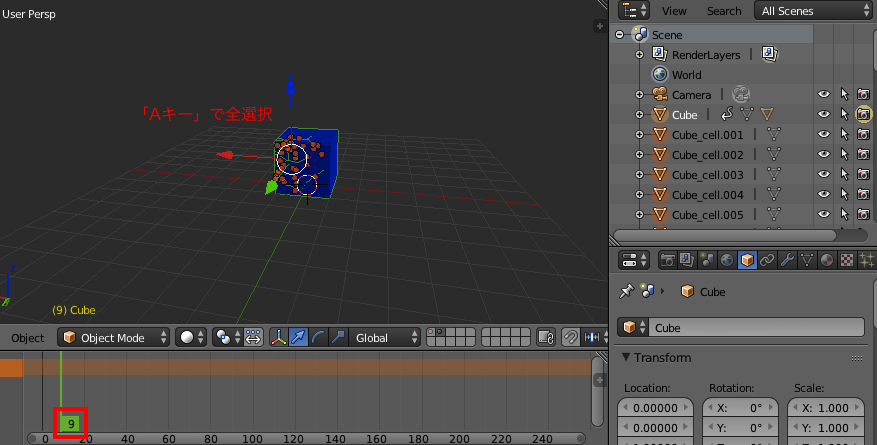Open the Material properties tab (sphere icon)
Screen dimensions: 877x445
827,260
